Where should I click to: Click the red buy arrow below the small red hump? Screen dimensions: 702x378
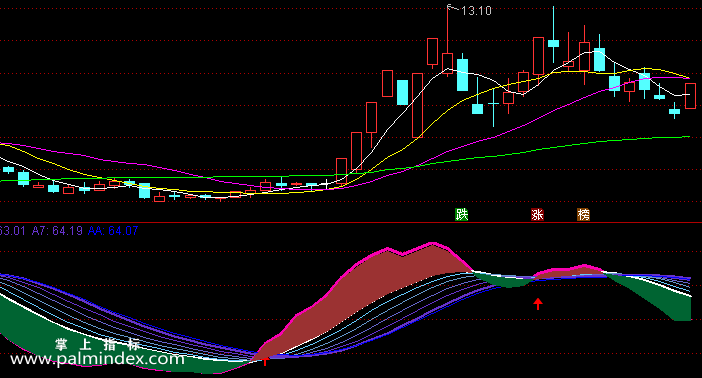538,304
